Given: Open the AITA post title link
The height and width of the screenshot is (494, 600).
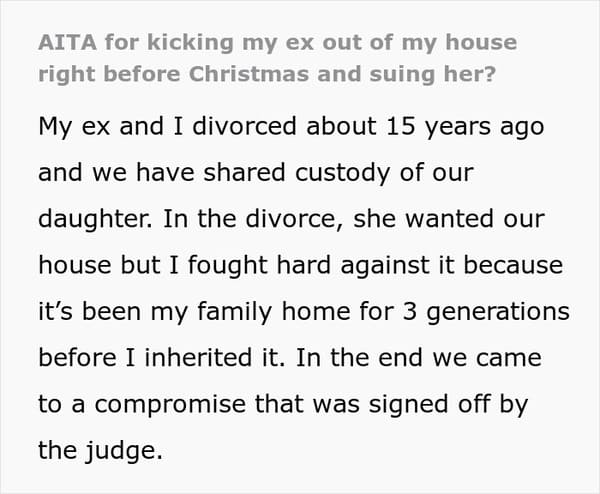Looking at the screenshot, I should pos(277,58).
